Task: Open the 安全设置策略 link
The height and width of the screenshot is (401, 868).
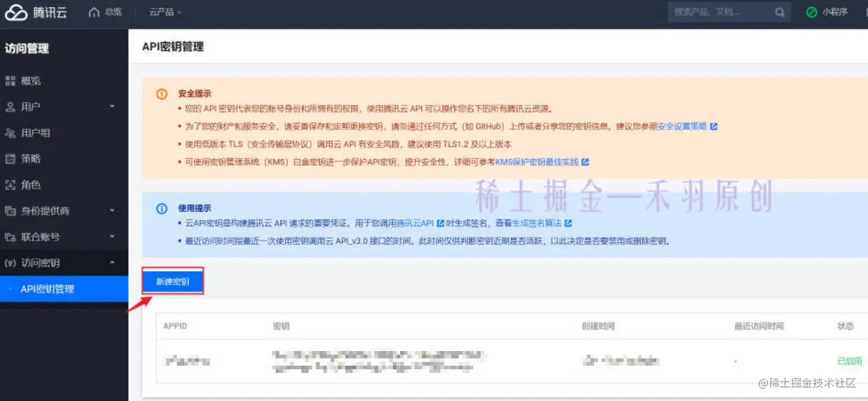Action: coord(682,127)
